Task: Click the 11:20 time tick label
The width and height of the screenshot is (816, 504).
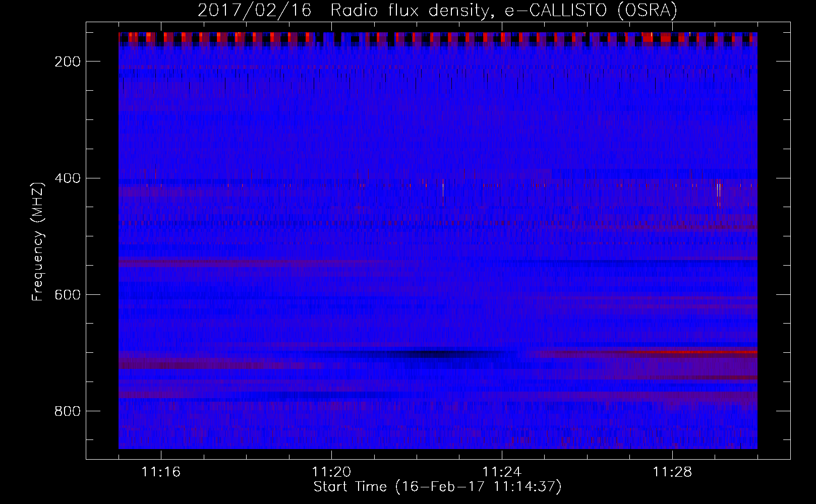Action: [331, 472]
